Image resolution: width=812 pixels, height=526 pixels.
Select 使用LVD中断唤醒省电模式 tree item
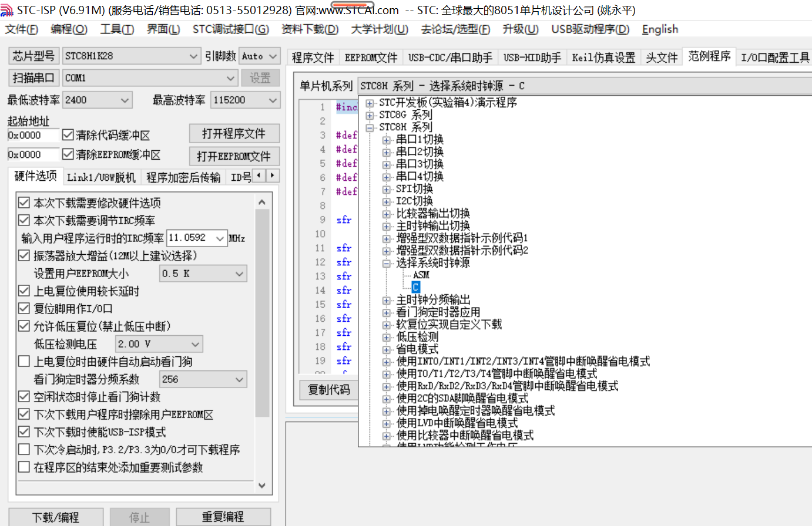click(457, 423)
